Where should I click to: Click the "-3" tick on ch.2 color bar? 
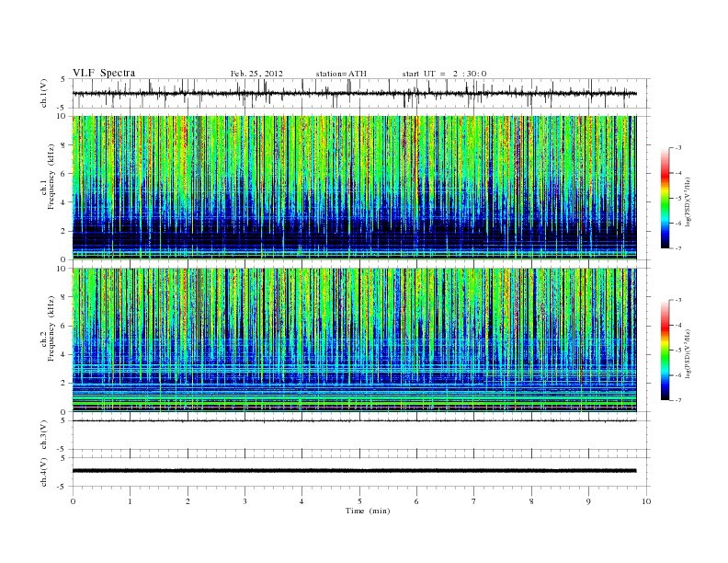point(677,300)
